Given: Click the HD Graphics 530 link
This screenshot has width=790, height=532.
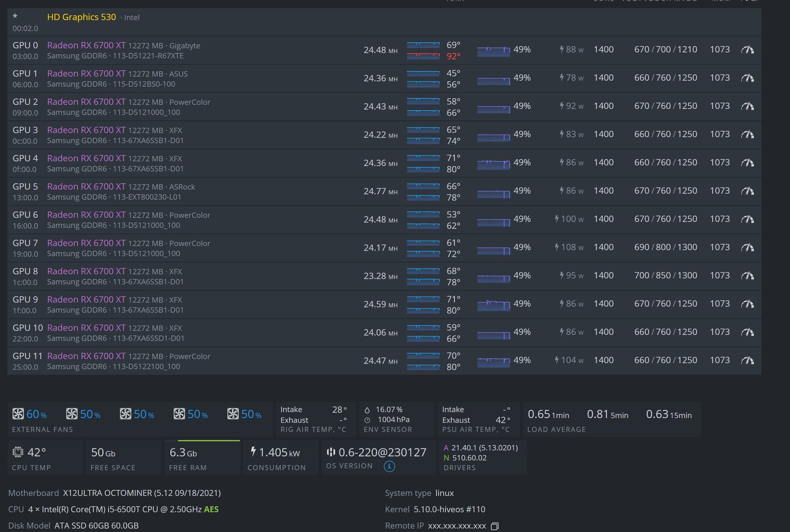Looking at the screenshot, I should 81,17.
